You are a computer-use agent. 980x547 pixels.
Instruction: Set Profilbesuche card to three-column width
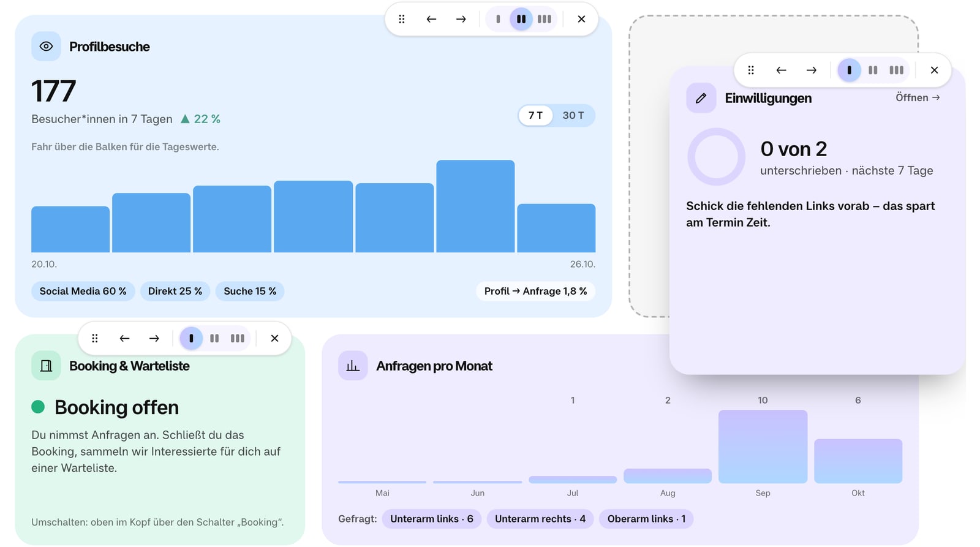(545, 19)
